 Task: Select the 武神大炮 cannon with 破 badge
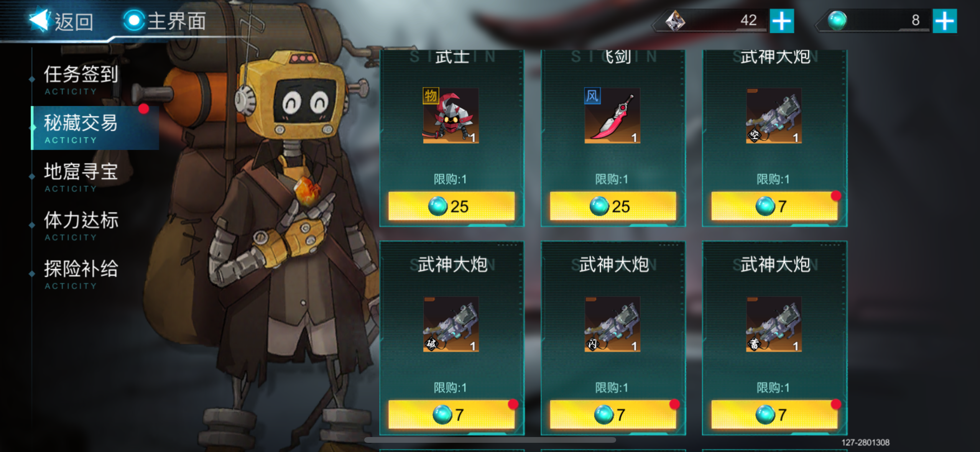451,324
